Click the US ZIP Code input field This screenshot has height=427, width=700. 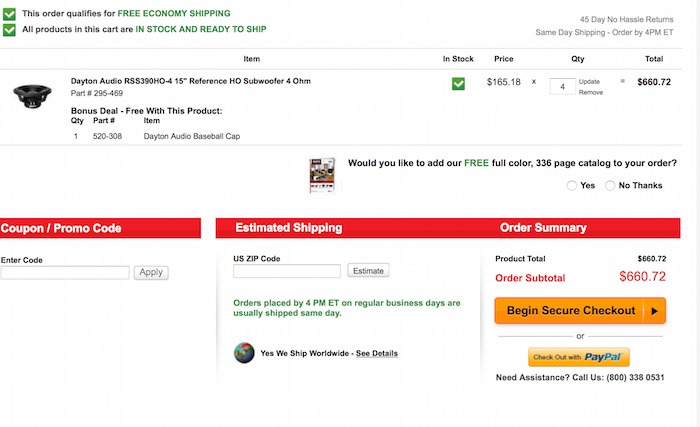tap(287, 271)
